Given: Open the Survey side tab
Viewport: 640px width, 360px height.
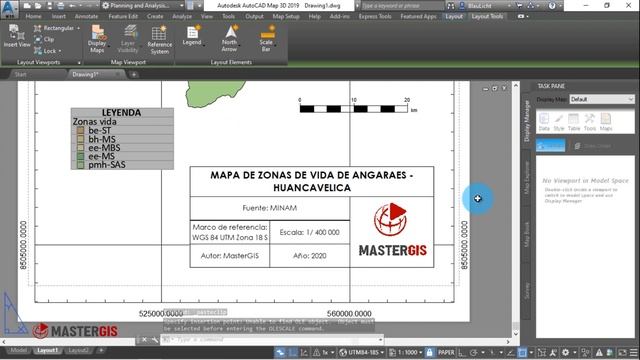Looking at the screenshot, I should pos(527,291).
